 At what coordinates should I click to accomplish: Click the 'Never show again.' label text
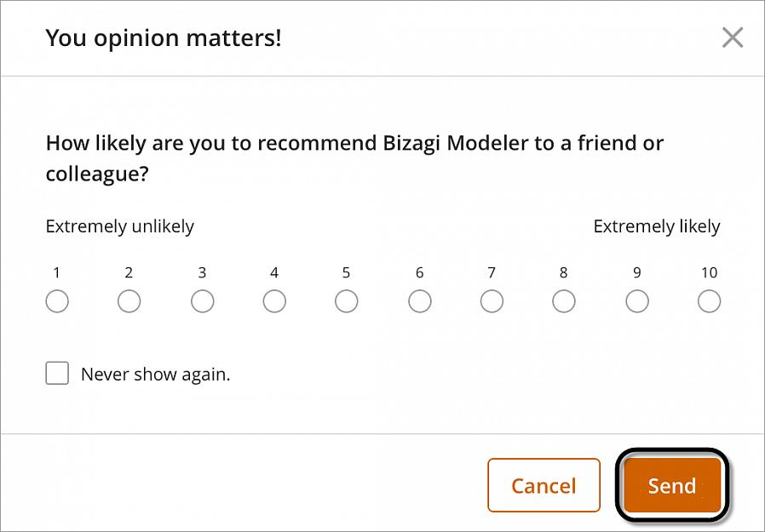pos(155,375)
